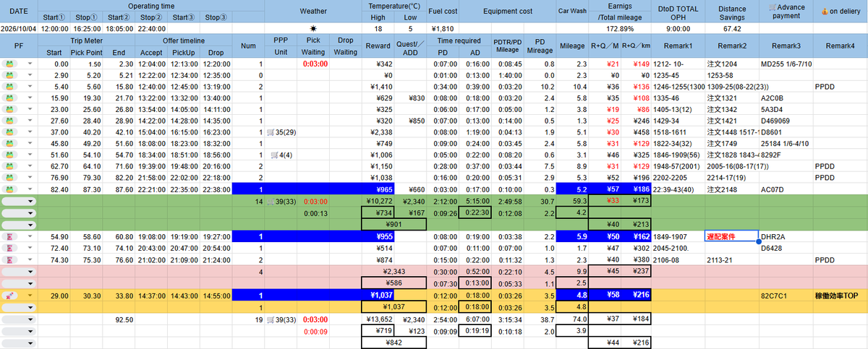Click the cart icon in the green totals row
This screenshot has width=868, height=349.
point(271,201)
